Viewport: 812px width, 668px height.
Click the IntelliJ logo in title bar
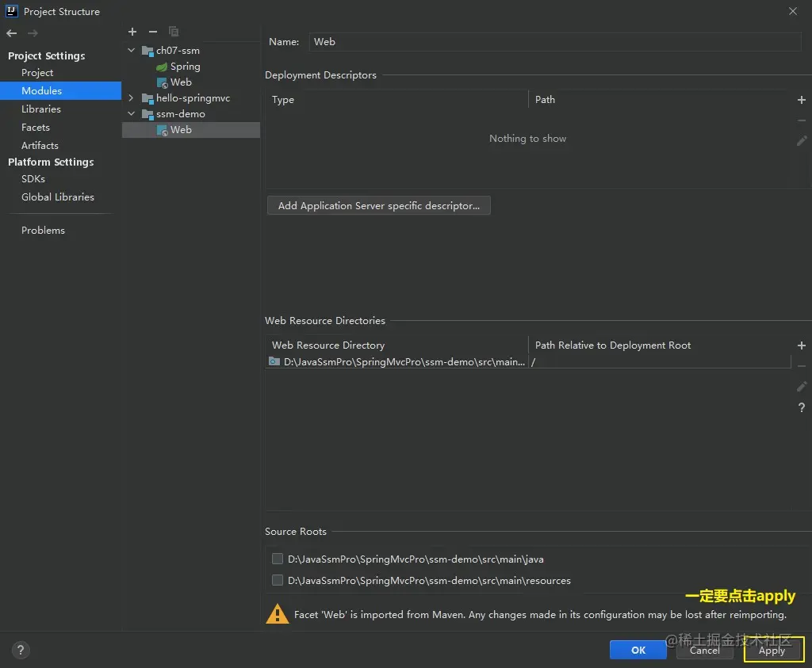click(x=12, y=11)
